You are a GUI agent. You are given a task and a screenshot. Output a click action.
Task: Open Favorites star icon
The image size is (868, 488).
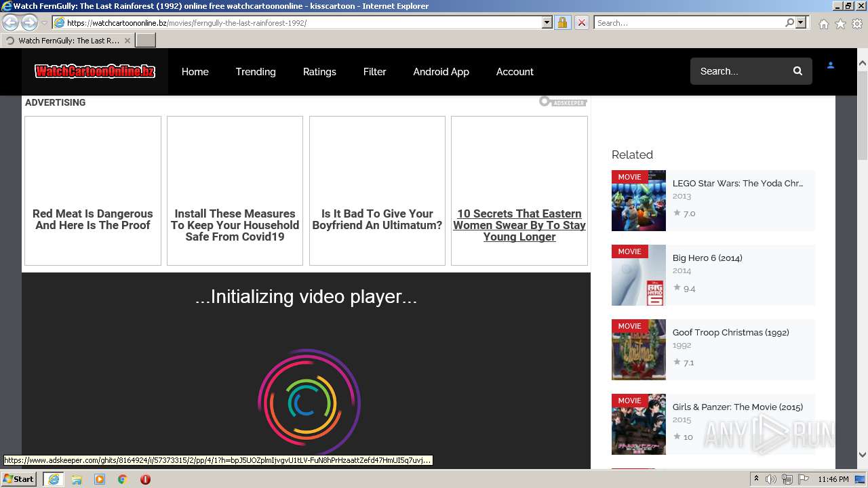840,24
